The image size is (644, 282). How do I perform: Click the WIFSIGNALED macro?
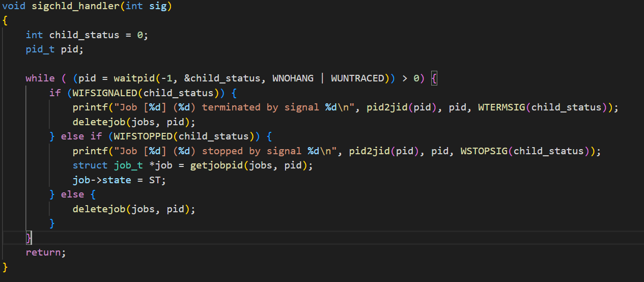pos(105,93)
